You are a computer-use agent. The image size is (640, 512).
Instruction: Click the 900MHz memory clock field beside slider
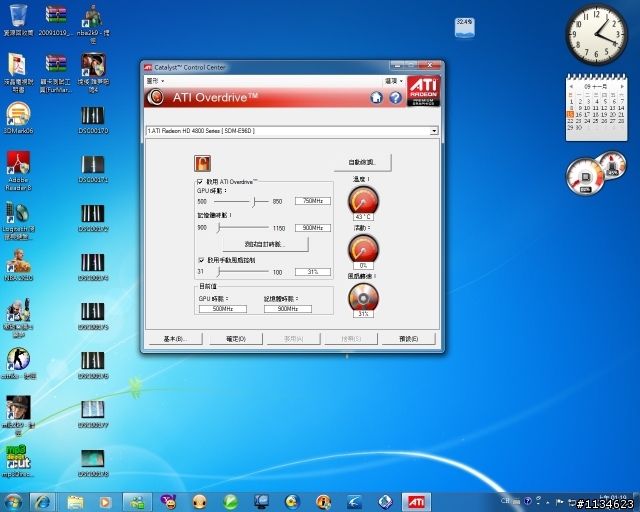[313, 228]
